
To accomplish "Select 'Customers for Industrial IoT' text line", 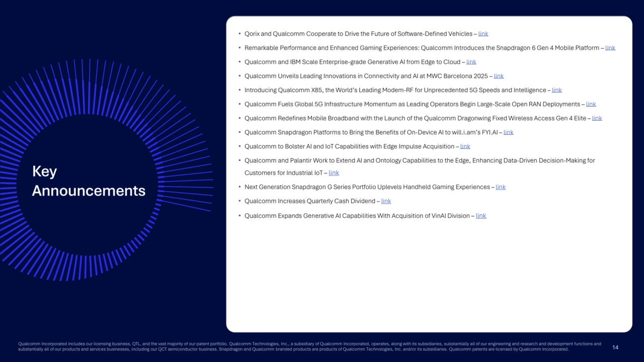I will click(x=283, y=173).
